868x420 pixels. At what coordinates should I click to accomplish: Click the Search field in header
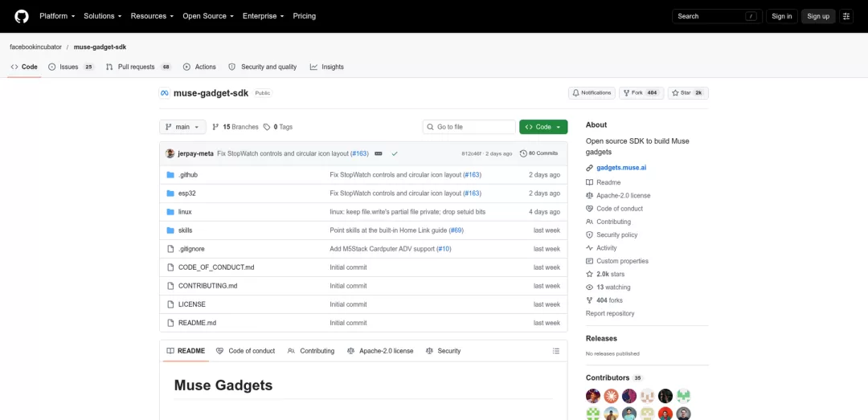717,16
